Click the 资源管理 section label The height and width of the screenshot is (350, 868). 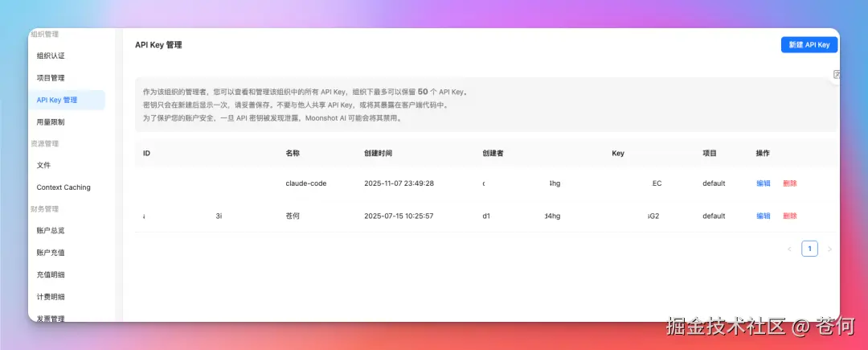pos(45,143)
